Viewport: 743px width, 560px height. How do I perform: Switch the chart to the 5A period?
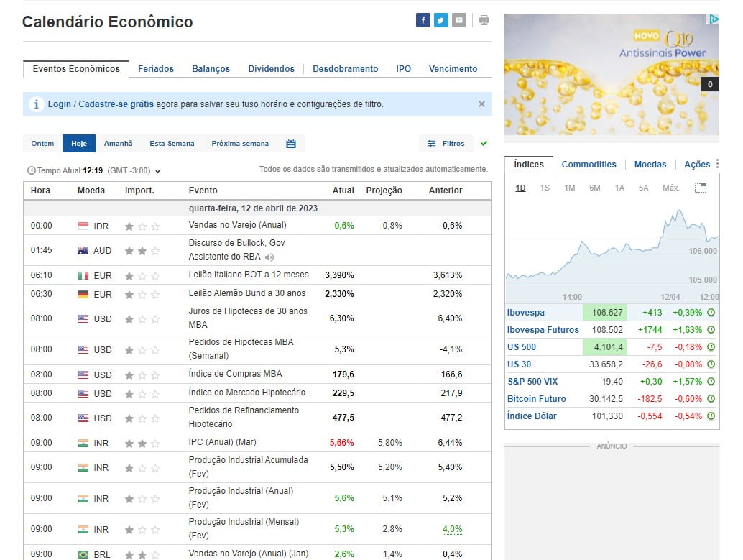coord(643,188)
